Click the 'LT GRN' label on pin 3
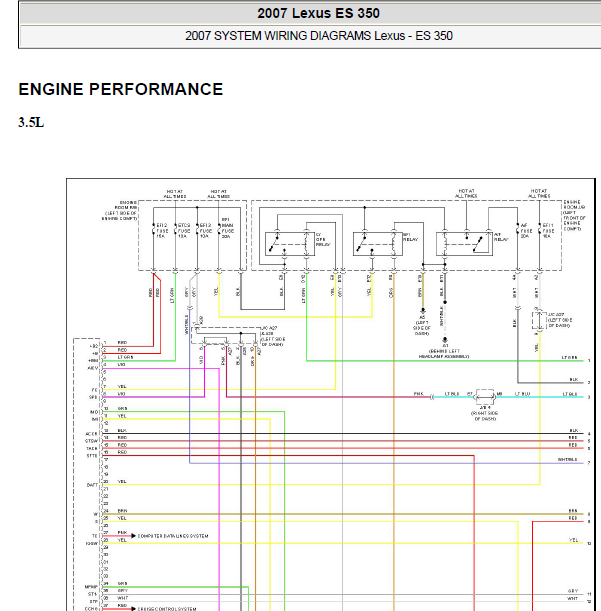601x611 pixels. point(126,357)
